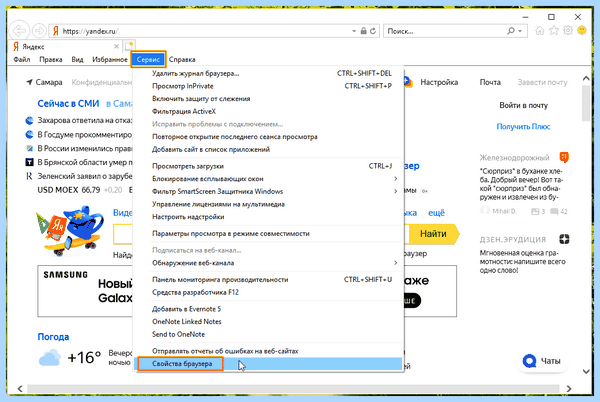Open the ещё services link
This screenshot has width=600, height=402.
click(436, 213)
